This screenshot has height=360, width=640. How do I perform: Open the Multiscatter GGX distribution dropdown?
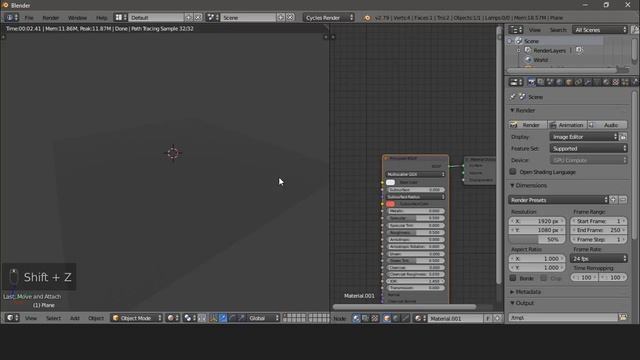tap(415, 174)
